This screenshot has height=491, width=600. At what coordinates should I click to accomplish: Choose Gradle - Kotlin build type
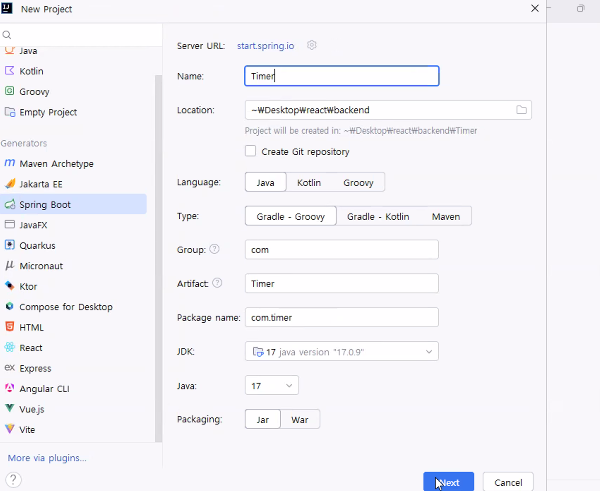point(378,217)
